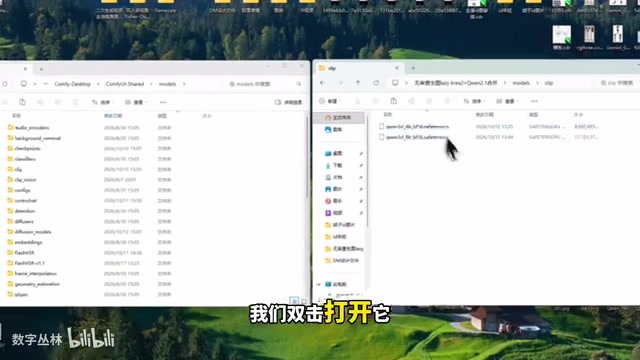The image size is (640, 360).
Task: Toggle the 详细信息 details pane in models window
Action: point(288,102)
